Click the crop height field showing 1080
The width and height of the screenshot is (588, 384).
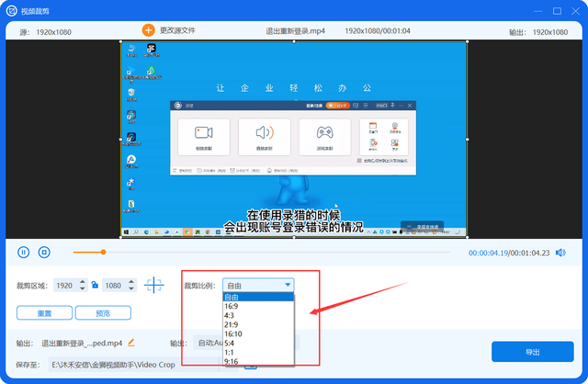point(114,286)
